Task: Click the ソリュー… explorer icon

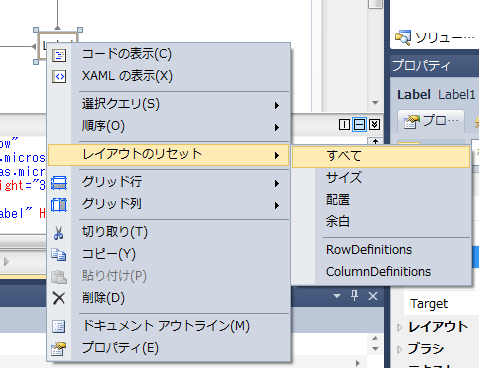Action: 403,38
